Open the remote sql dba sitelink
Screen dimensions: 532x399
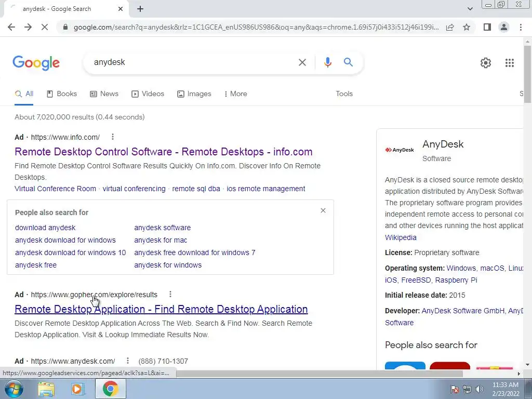point(196,189)
